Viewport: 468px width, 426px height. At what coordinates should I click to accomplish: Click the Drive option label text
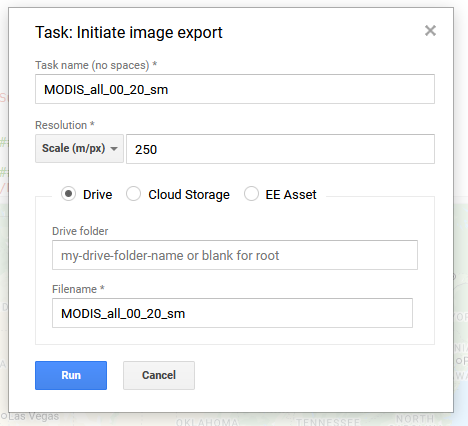point(98,195)
